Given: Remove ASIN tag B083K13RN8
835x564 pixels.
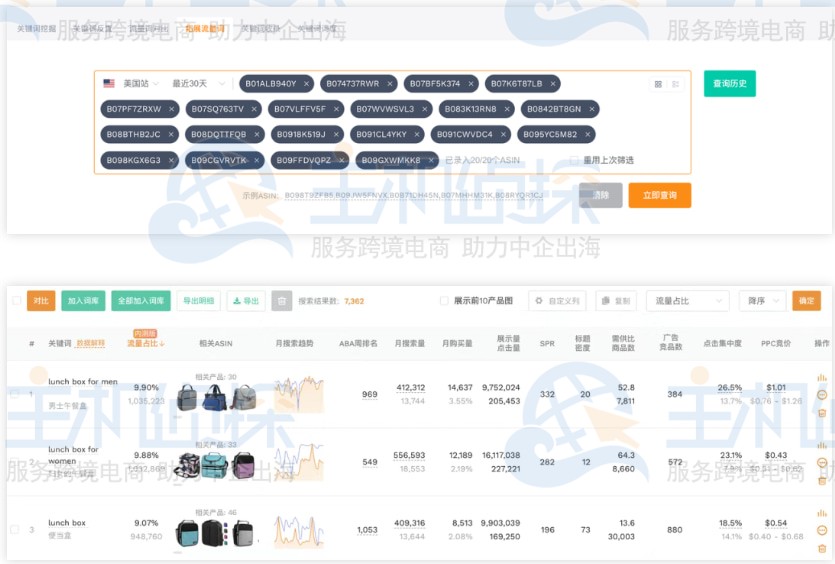Looking at the screenshot, I should pyautogui.click(x=507, y=109).
